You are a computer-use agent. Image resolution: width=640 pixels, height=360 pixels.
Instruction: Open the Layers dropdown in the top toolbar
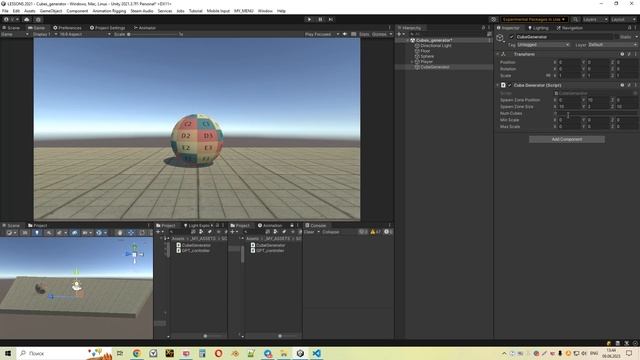(595, 19)
